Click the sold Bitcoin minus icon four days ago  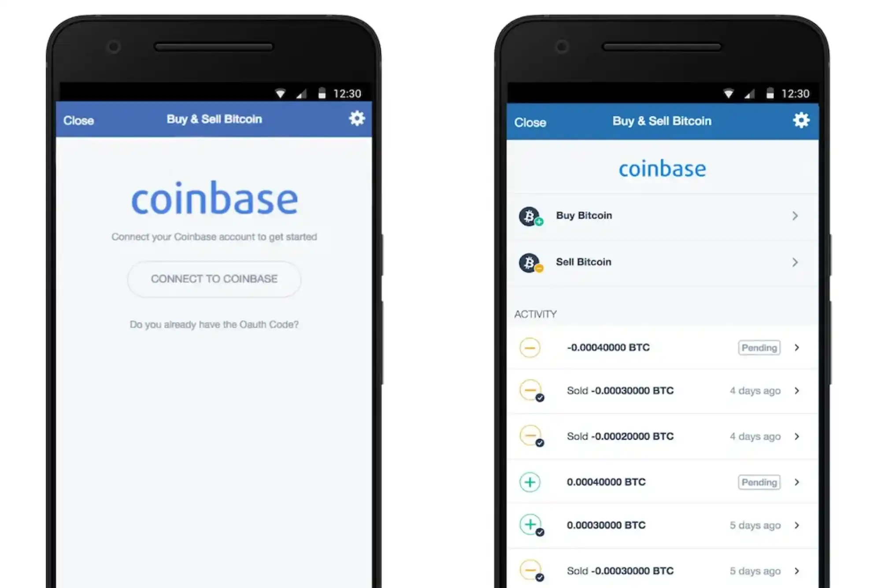530,391
